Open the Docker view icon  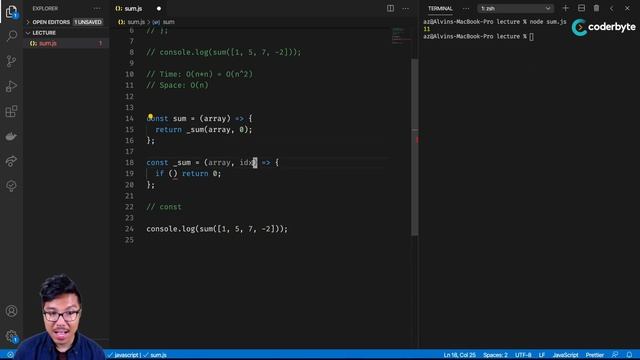11,136
